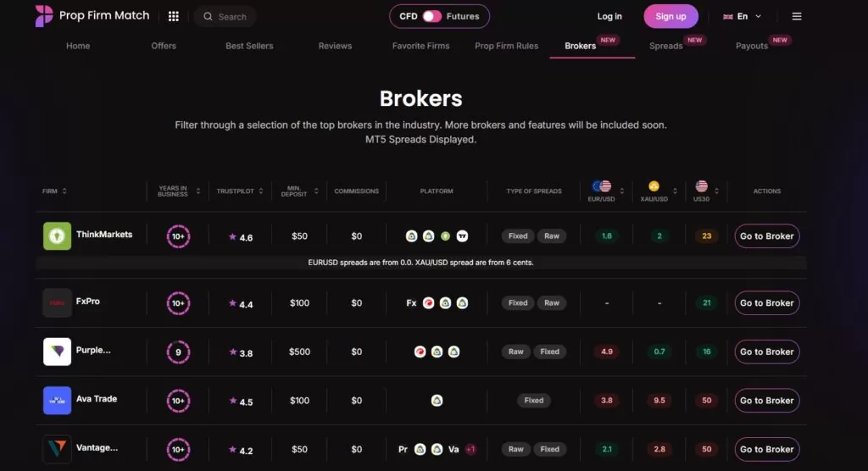868x471 pixels.
Task: Open the Prop Firm Rules tab
Action: tap(507, 46)
